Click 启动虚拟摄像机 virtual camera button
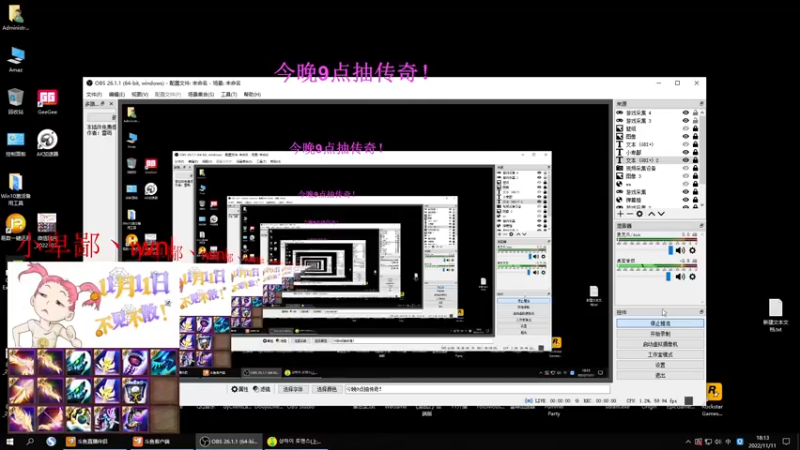This screenshot has width=800, height=450. 660,344
